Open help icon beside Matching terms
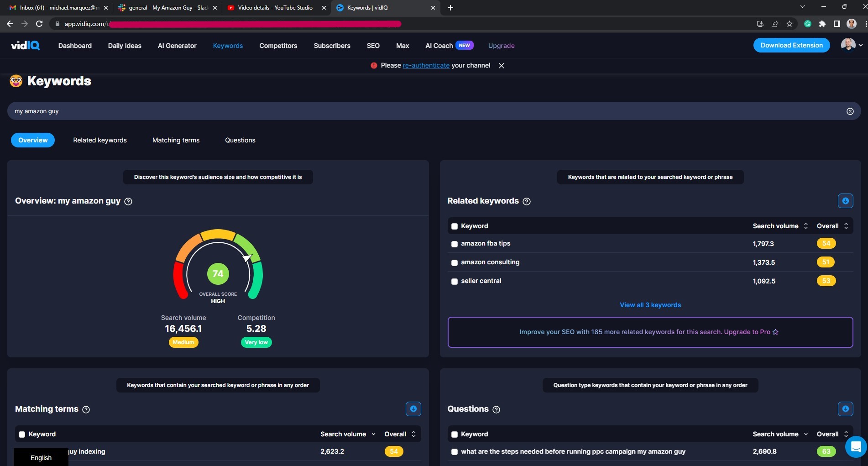Screen dimensions: 868x466 pos(86,409)
